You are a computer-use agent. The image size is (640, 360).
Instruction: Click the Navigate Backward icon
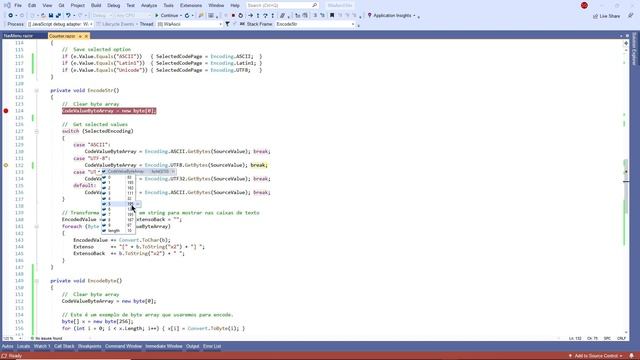point(11,16)
